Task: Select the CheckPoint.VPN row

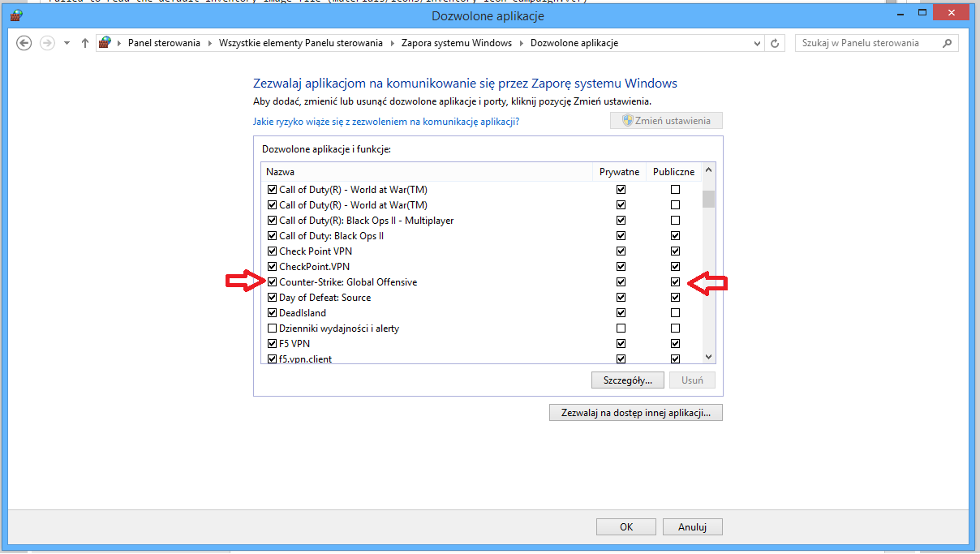Action: pyautogui.click(x=481, y=267)
